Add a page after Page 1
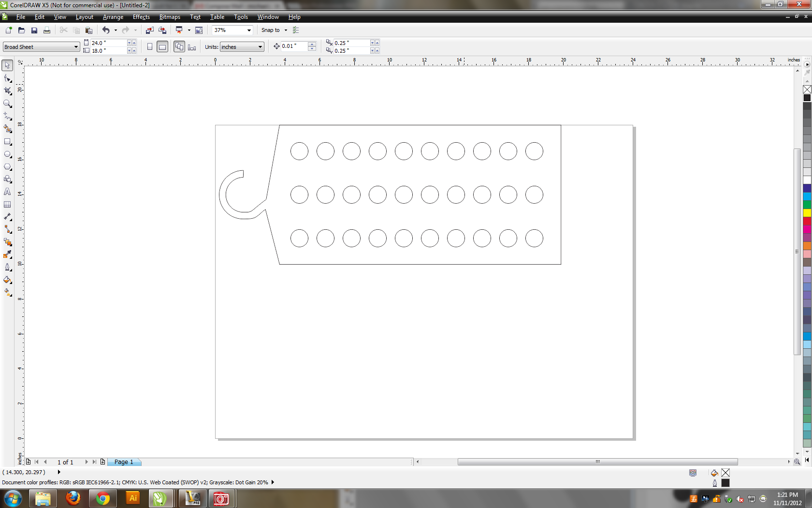Image resolution: width=812 pixels, height=508 pixels. click(102, 462)
